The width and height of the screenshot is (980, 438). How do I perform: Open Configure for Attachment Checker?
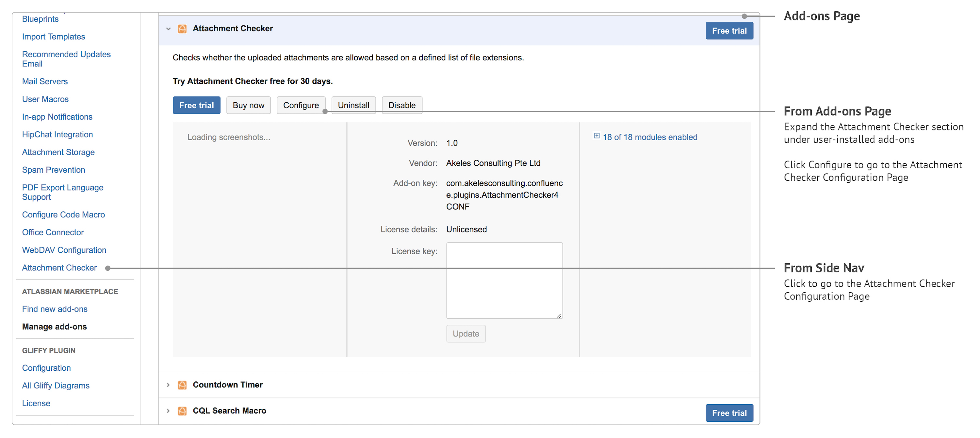click(301, 105)
